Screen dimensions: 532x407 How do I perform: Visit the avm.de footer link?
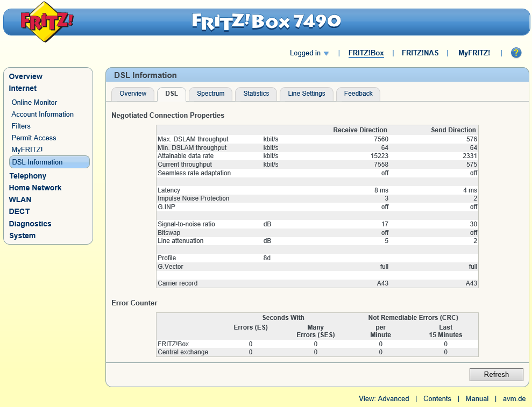click(513, 398)
